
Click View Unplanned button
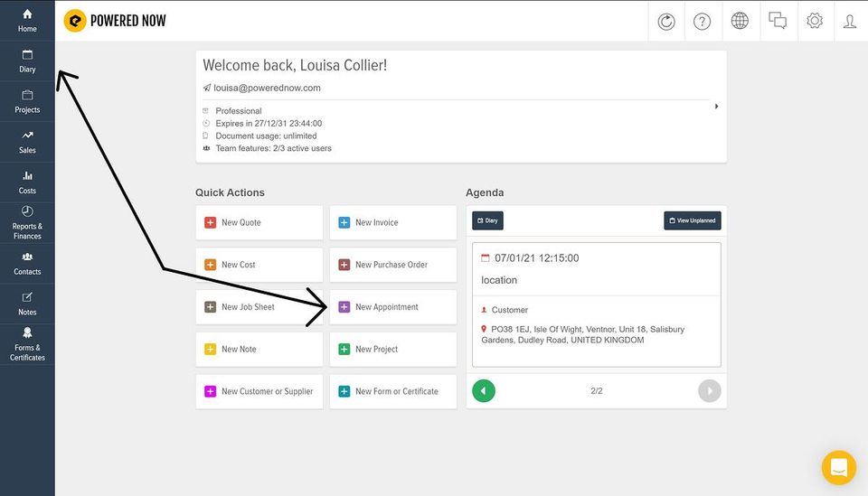(692, 220)
